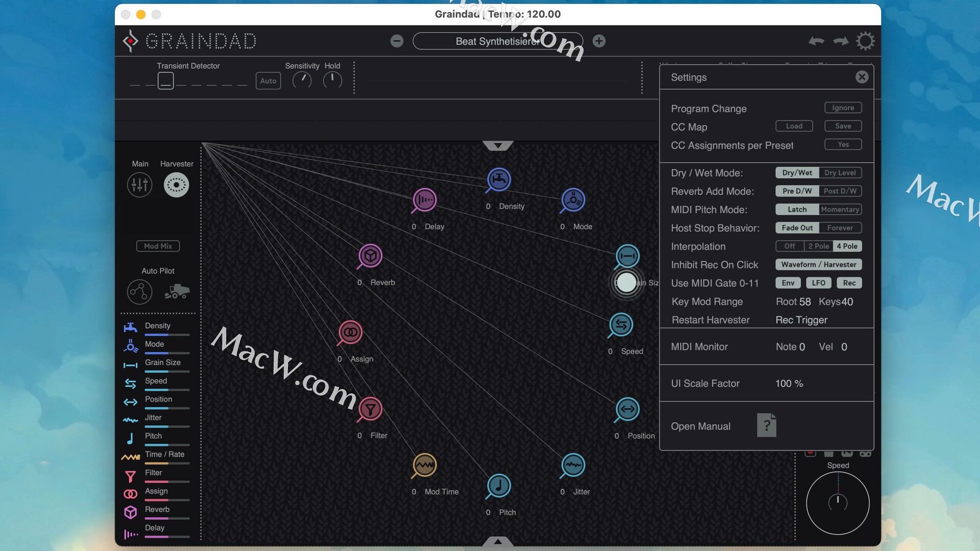Click the Auto Pilot harvester tractor icon
The image size is (980, 551).
pos(177,291)
